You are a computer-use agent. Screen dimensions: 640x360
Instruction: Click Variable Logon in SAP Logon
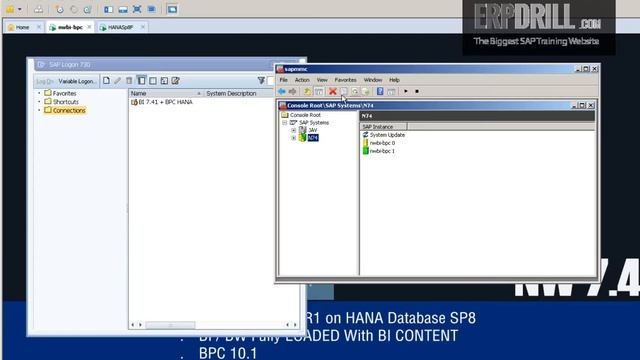pyautogui.click(x=77, y=81)
